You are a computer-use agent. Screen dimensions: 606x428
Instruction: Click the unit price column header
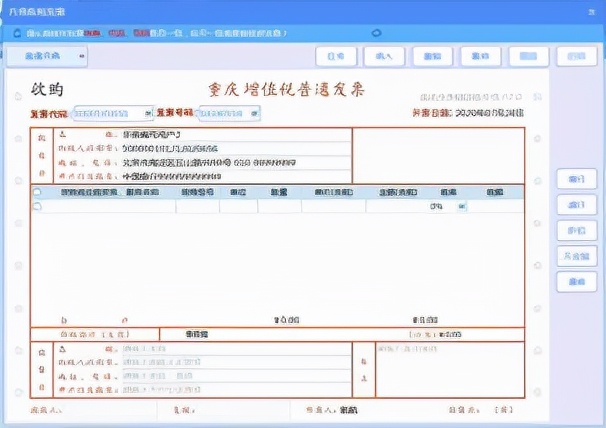pyautogui.click(x=334, y=192)
